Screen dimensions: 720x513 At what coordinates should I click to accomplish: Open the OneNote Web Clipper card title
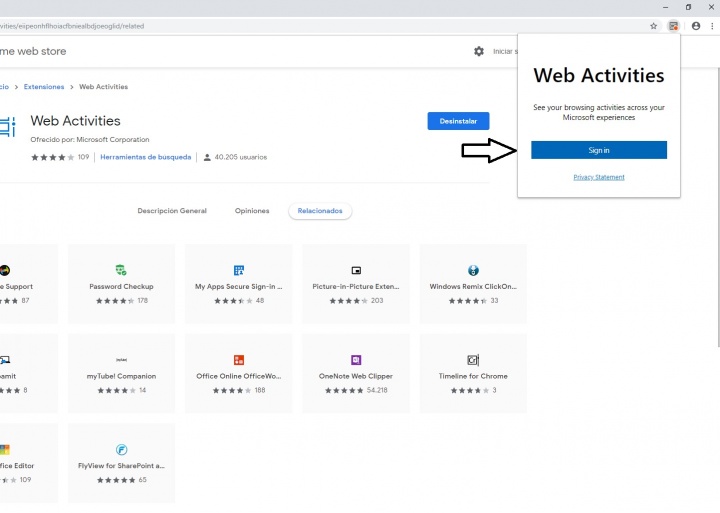(x=356, y=376)
